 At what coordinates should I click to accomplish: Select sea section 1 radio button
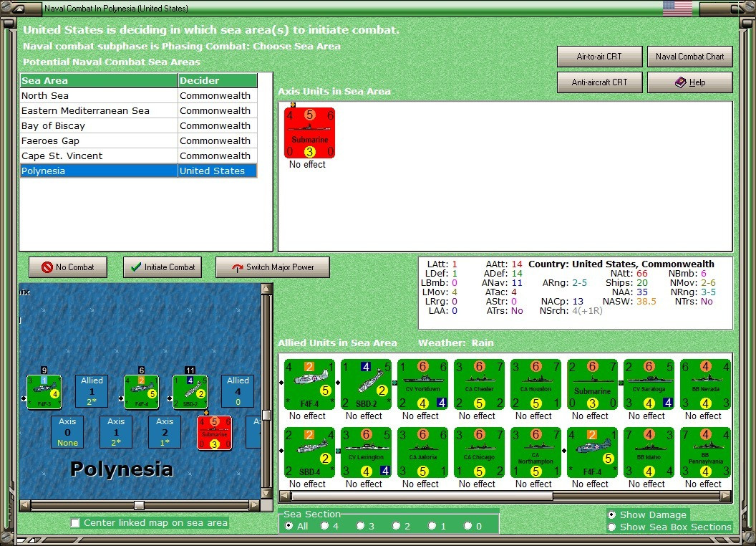coord(432,526)
